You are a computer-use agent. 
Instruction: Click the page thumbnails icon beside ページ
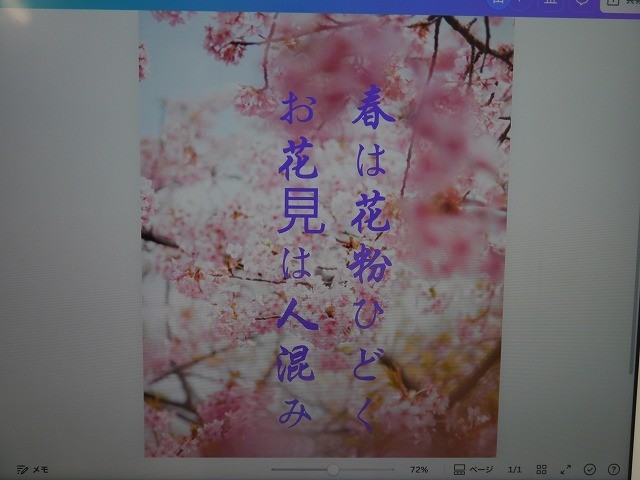click(459, 469)
